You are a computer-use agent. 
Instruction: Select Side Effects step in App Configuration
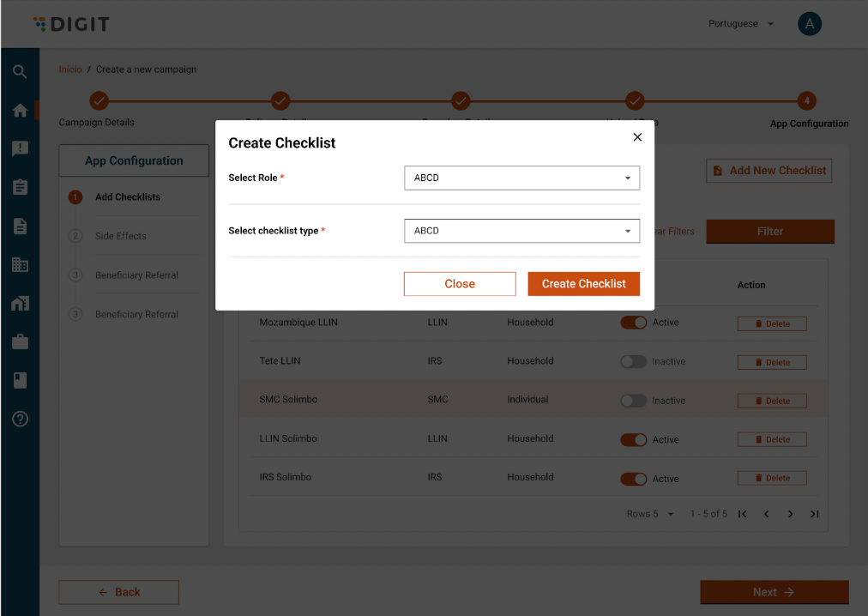[120, 236]
